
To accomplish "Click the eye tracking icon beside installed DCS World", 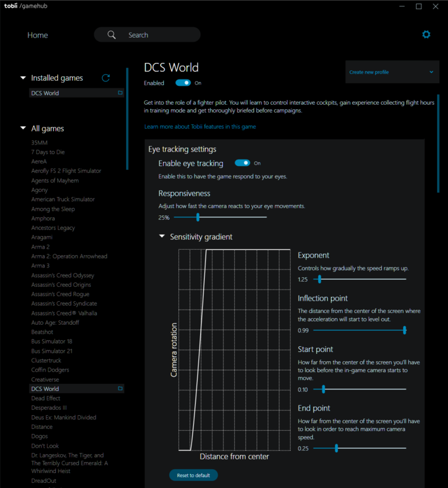I will 120,93.
